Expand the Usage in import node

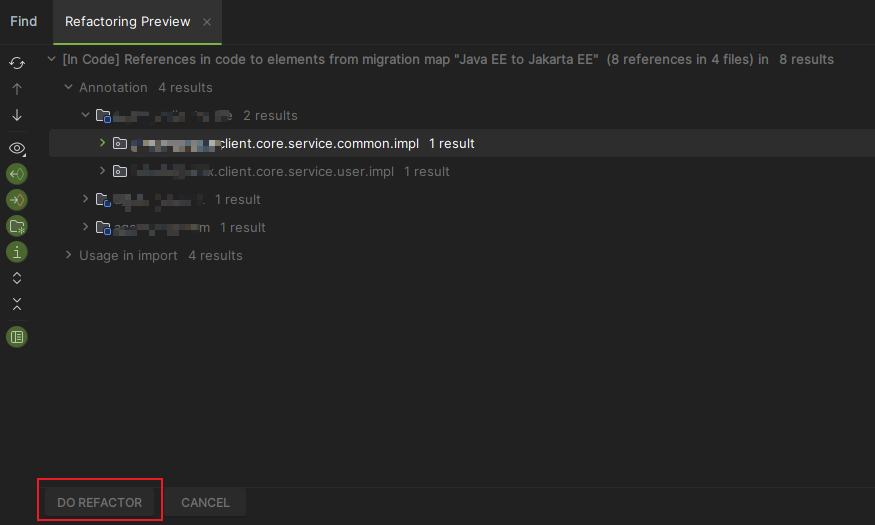pos(69,255)
